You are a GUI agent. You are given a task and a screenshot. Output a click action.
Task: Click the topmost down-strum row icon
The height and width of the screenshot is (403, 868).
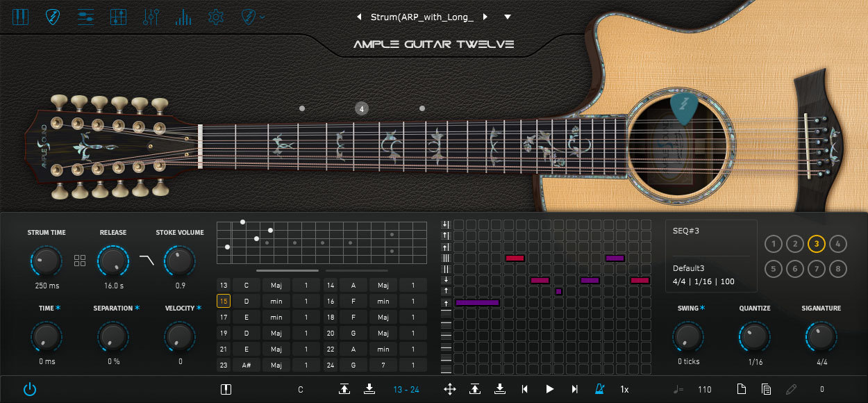[446, 224]
